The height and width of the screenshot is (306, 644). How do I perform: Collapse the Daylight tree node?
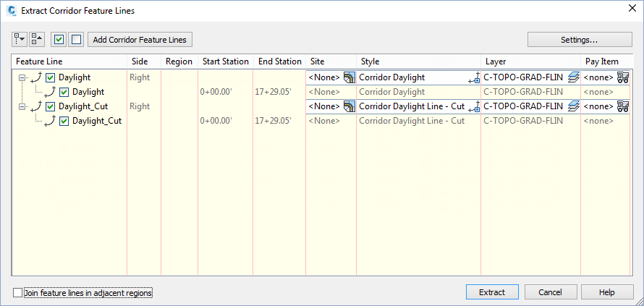(x=22, y=77)
